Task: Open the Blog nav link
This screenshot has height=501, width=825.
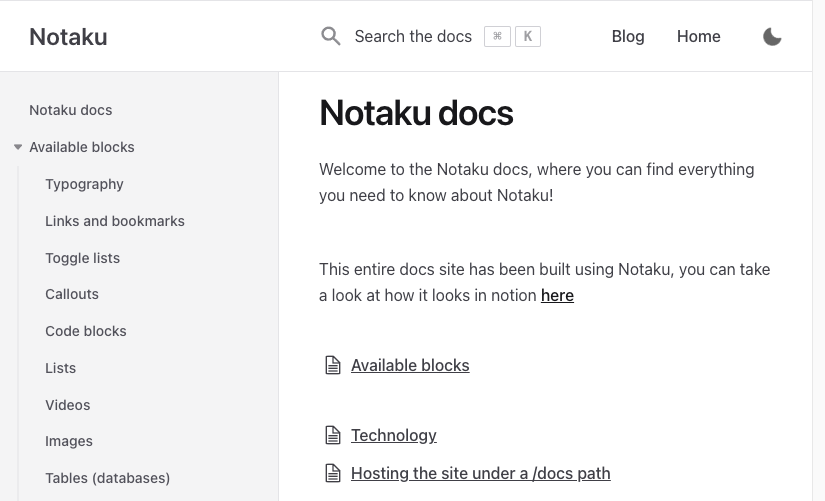Action: click(x=628, y=36)
